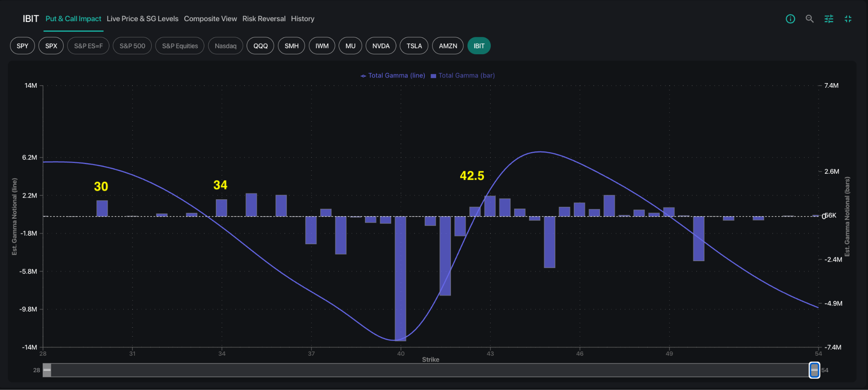Select the SPY ticker chip

click(x=22, y=46)
